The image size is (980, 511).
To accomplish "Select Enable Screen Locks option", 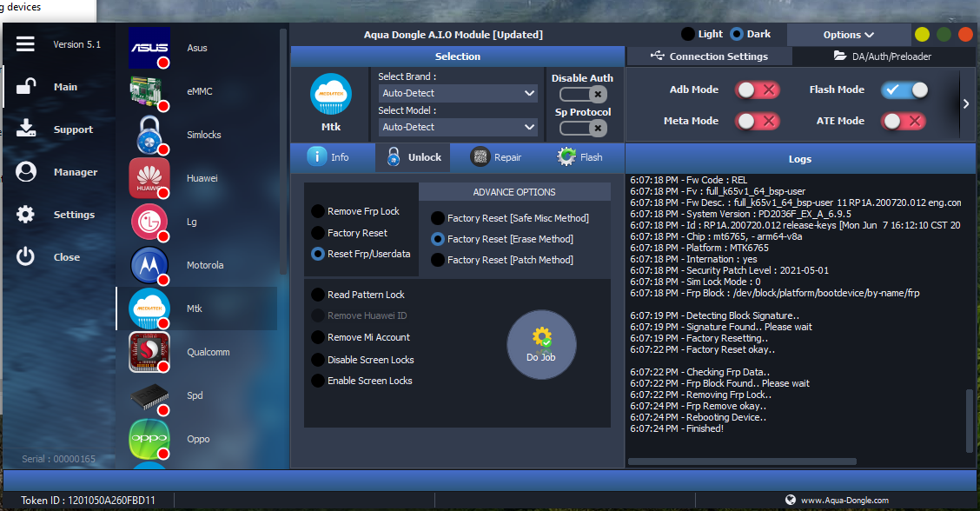I will pos(362,381).
